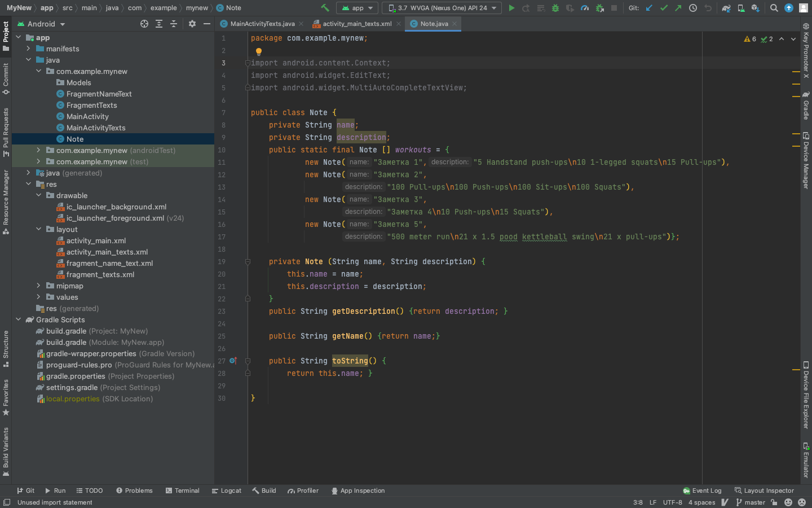Close the Note.java editor tab
The height and width of the screenshot is (508, 812).
(454, 24)
